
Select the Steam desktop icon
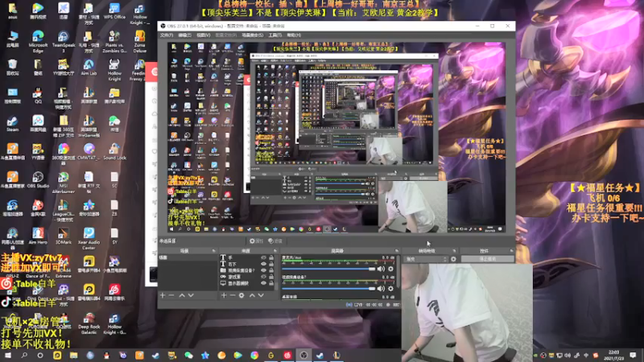point(12,124)
